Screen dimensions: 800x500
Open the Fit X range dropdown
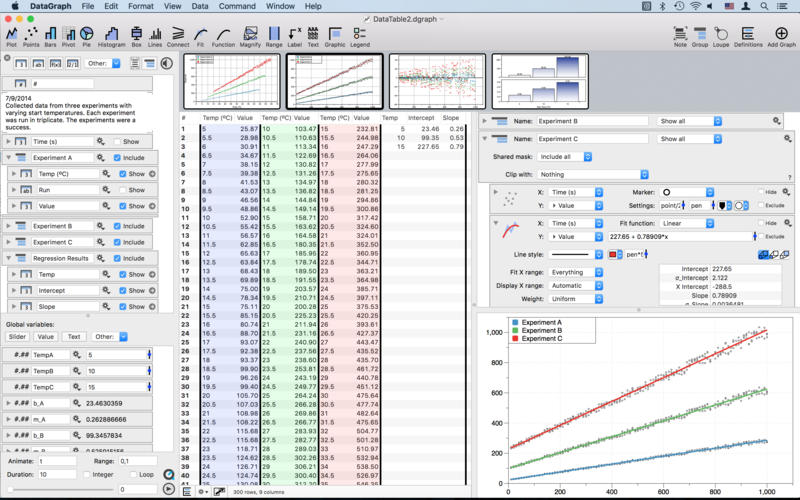point(576,272)
